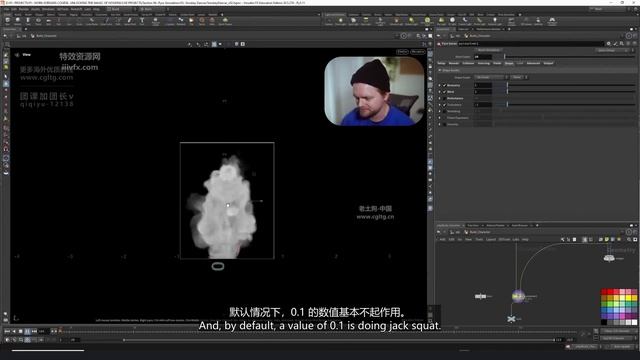
Task: Toggle the Disturbance checkbox
Action: pos(444,98)
